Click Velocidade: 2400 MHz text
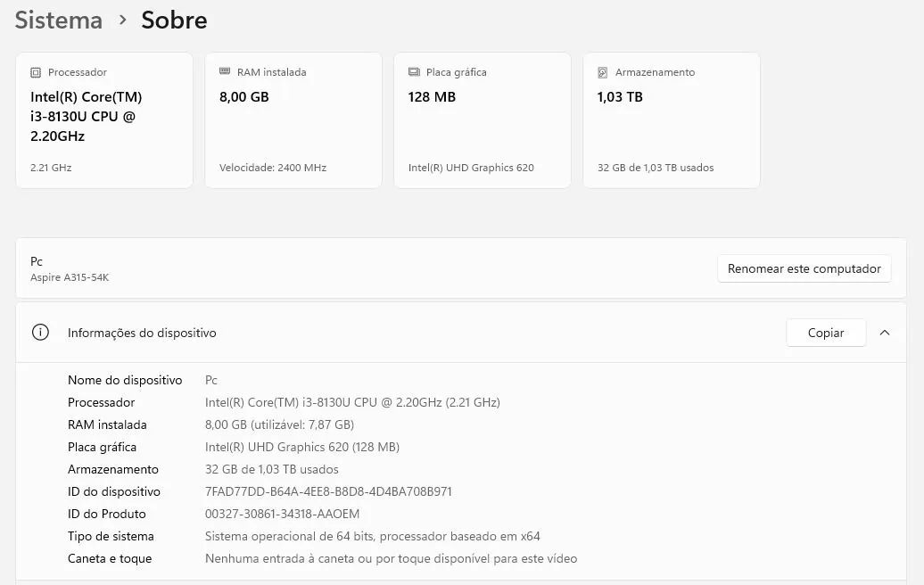The width and height of the screenshot is (924, 585). [x=273, y=168]
